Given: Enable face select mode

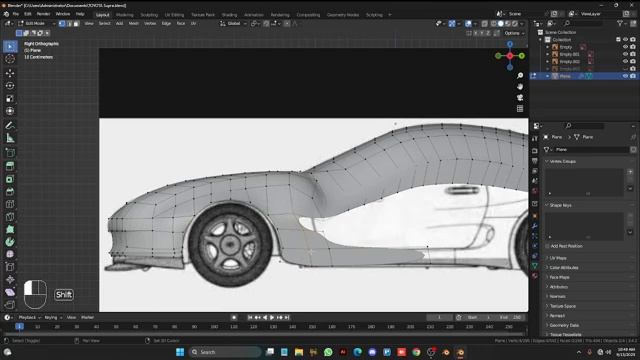Looking at the screenshot, I should [x=76, y=24].
